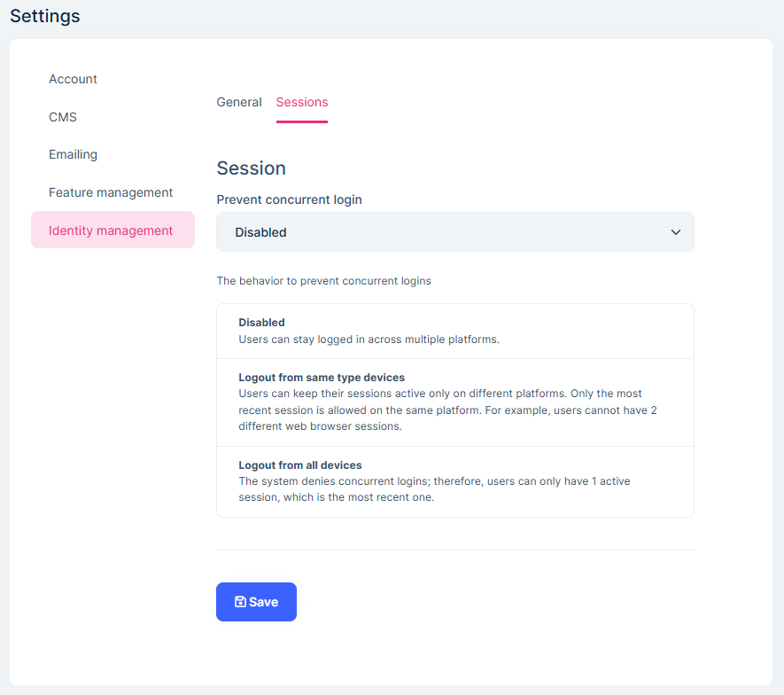The height and width of the screenshot is (695, 784).
Task: Click the Disabled value in the dropdown field
Action: (260, 231)
